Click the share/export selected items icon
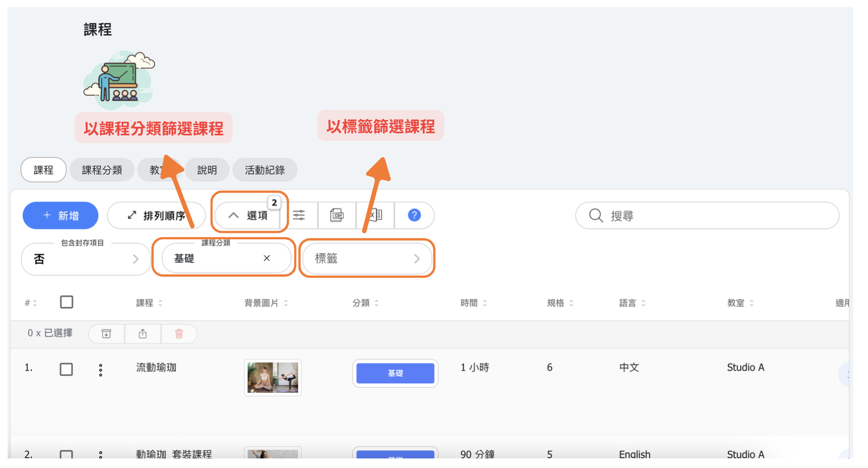Image resolution: width=868 pixels, height=468 pixels. [143, 334]
